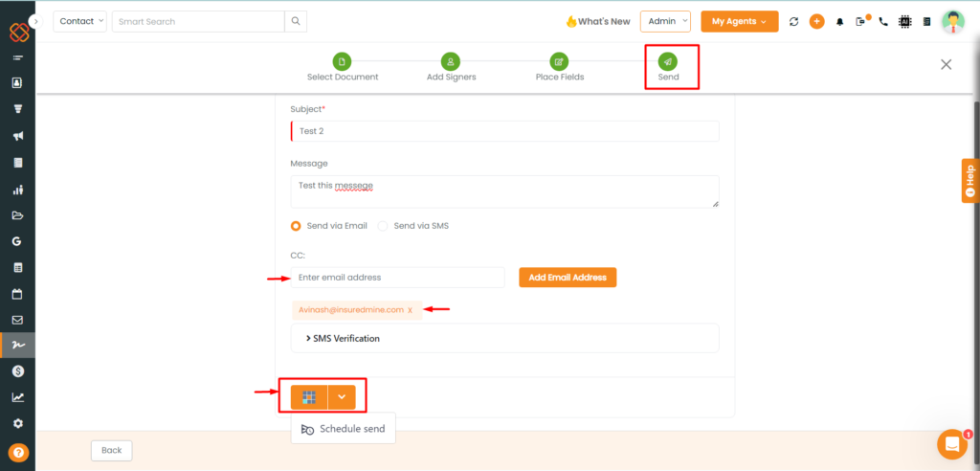
Task: Click the orange question mark help icon
Action: pos(17,452)
